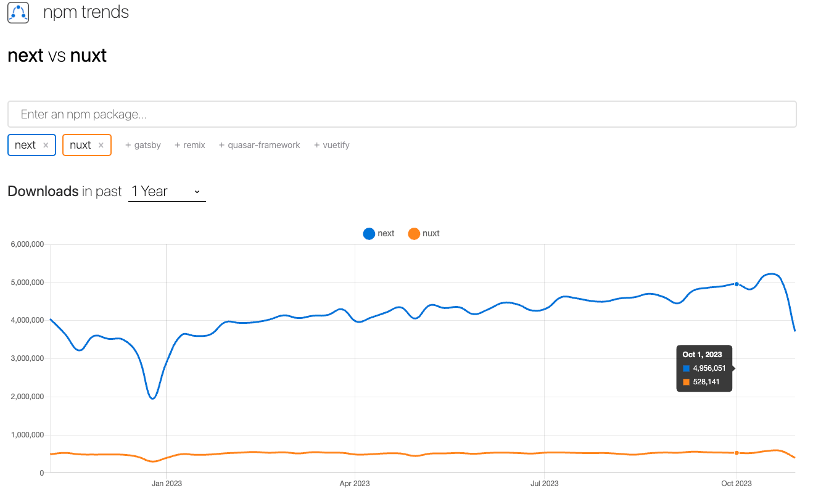
Task: Click the Jul 2023 x-axis label
Action: [545, 483]
